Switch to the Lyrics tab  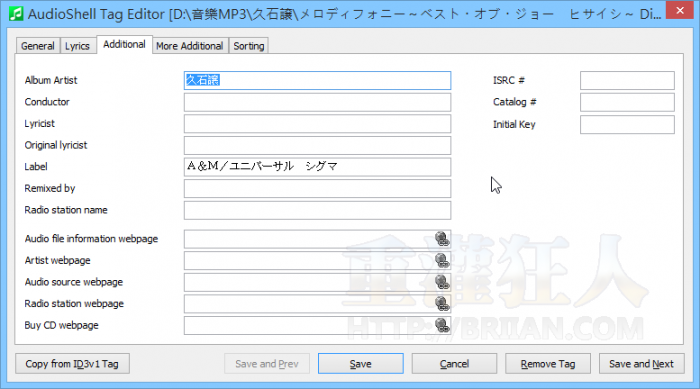pos(77,46)
